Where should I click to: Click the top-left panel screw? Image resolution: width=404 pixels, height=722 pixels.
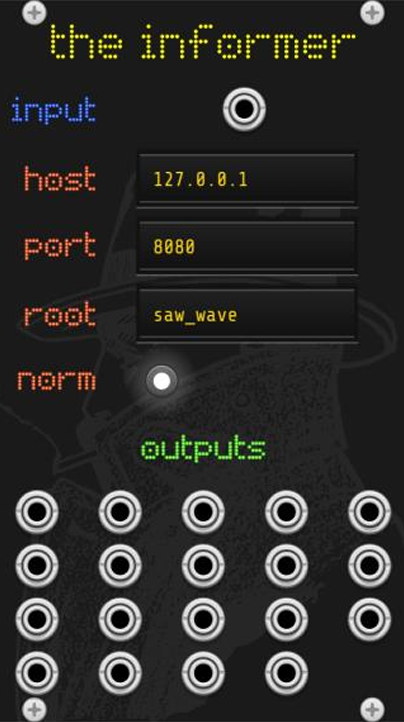click(x=35, y=12)
